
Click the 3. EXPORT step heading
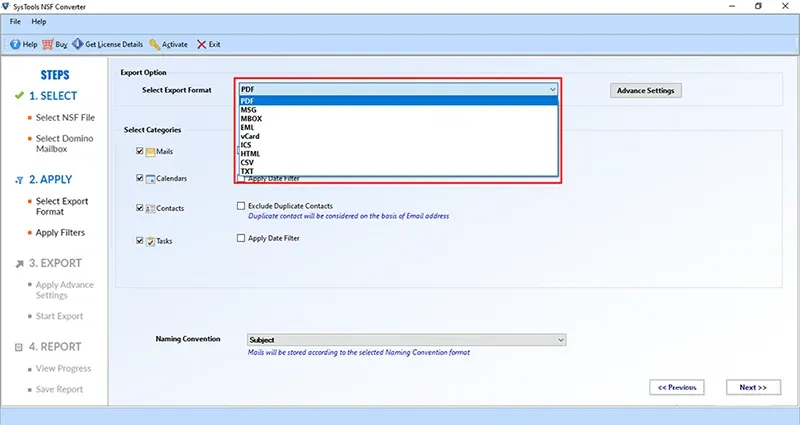(x=55, y=263)
